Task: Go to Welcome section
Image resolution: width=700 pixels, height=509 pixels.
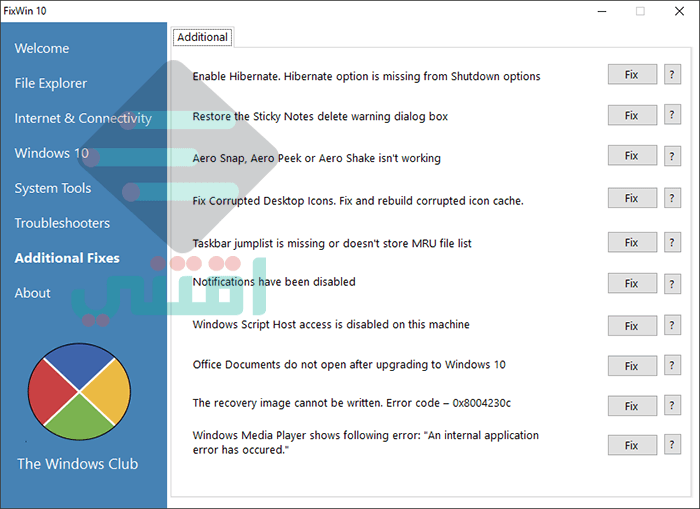Action: pyautogui.click(x=42, y=48)
